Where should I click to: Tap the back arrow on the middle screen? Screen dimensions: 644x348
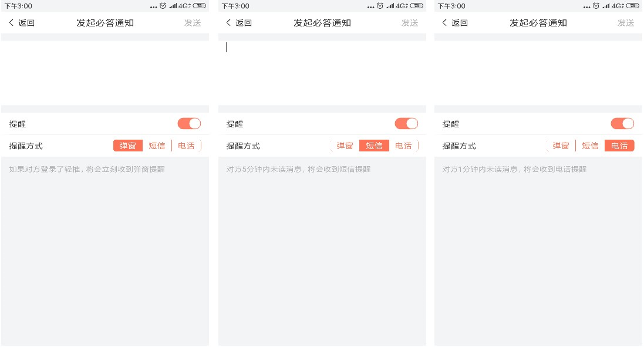point(229,23)
